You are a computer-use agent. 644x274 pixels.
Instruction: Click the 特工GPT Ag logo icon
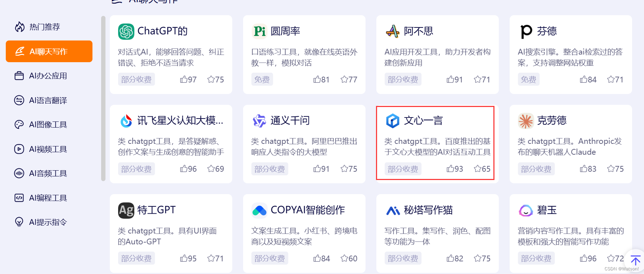(x=126, y=210)
